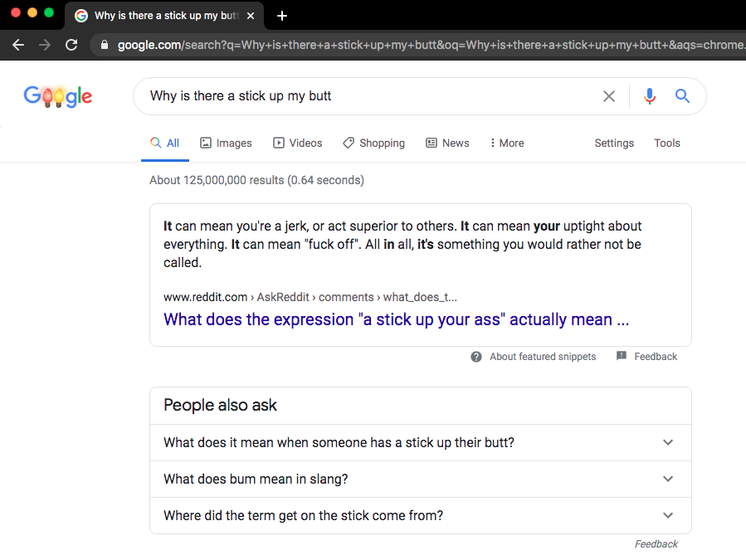Click the green maximize window button
The image size is (746, 560).
pos(49,12)
